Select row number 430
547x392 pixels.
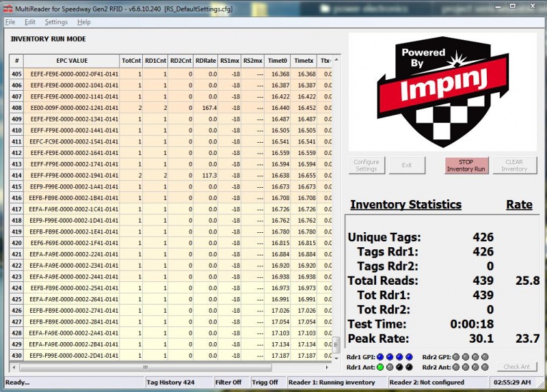coord(16,356)
